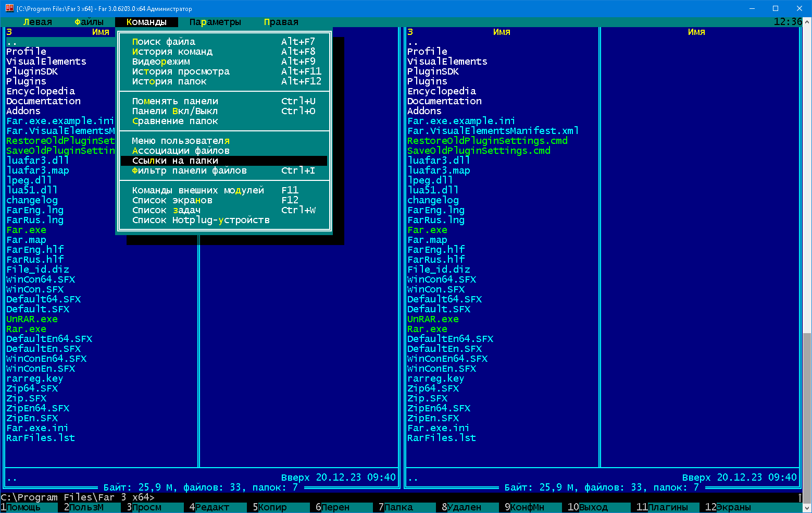Click the window's vertical scrollbar thumb

pyautogui.click(x=807, y=417)
